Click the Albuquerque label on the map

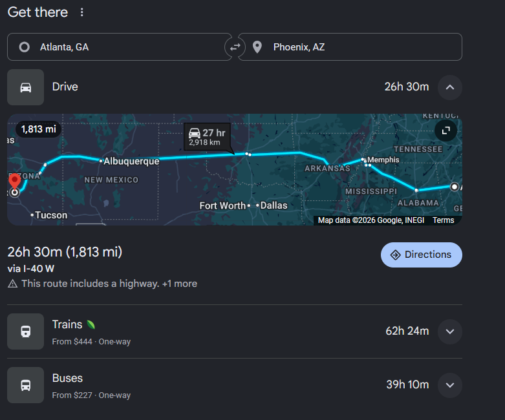tap(131, 161)
